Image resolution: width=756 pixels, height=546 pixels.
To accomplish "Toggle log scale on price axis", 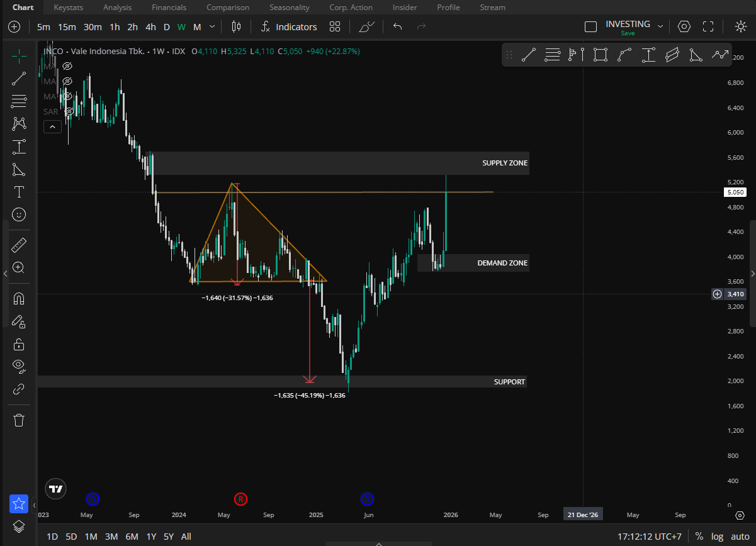I will point(717,537).
